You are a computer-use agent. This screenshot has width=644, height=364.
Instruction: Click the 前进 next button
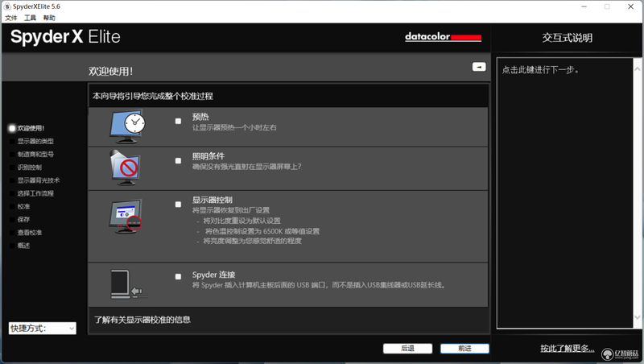click(464, 349)
